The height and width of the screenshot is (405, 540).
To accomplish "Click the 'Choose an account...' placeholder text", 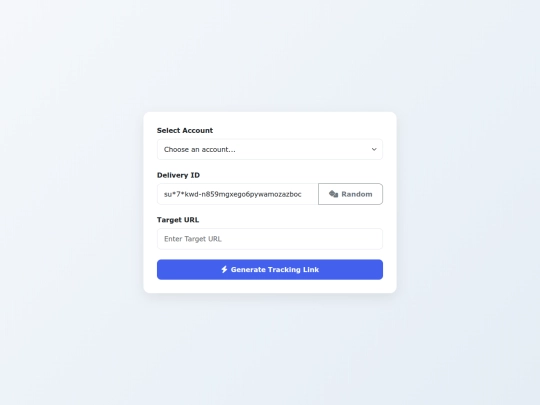I will pyautogui.click(x=200, y=149).
